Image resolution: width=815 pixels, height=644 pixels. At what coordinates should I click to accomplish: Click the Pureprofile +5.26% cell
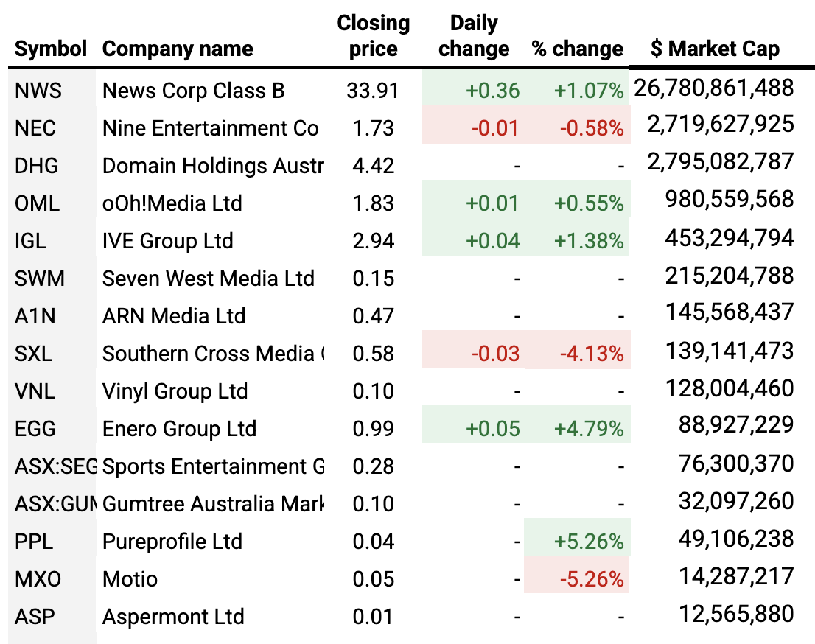coord(588,542)
